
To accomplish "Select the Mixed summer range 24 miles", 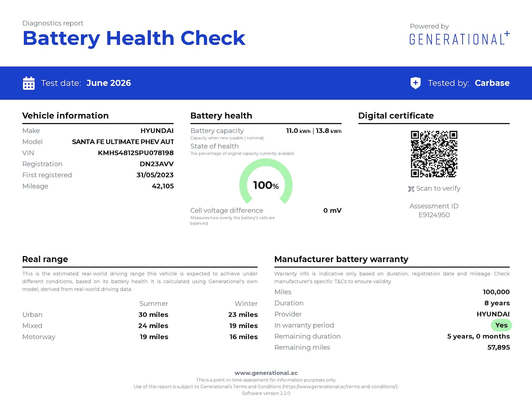I will tap(153, 326).
